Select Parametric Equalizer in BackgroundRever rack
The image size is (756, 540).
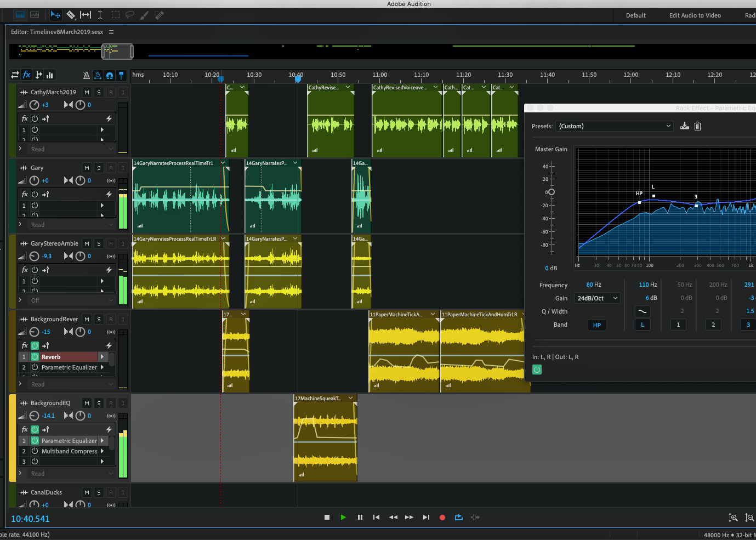[x=69, y=367]
